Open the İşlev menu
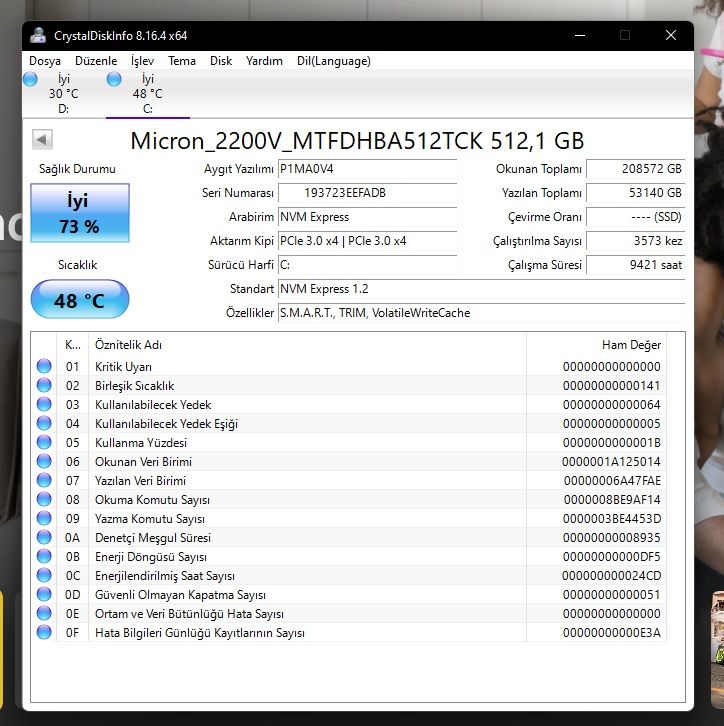The width and height of the screenshot is (724, 726). pyautogui.click(x=143, y=61)
